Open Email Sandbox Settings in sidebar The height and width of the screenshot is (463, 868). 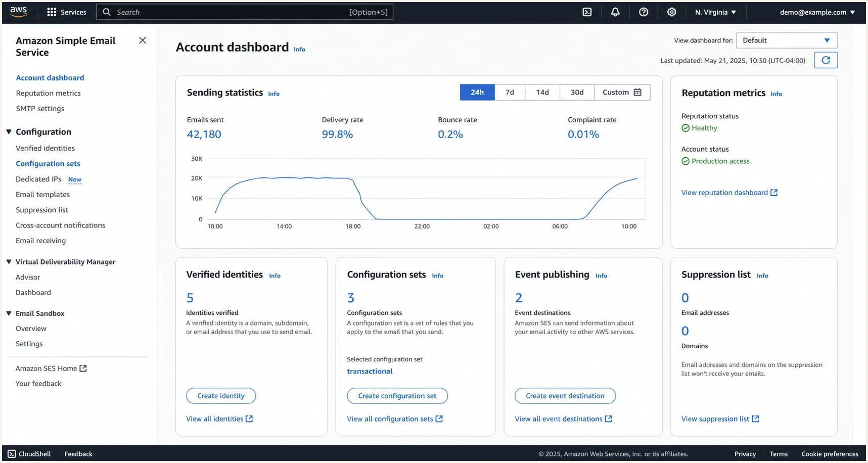29,344
